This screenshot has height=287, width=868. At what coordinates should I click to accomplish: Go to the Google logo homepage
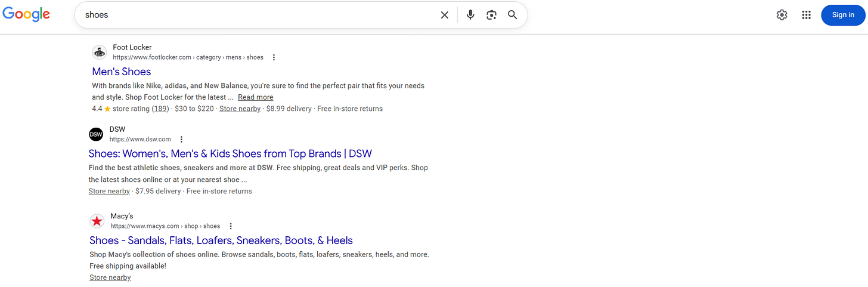26,14
